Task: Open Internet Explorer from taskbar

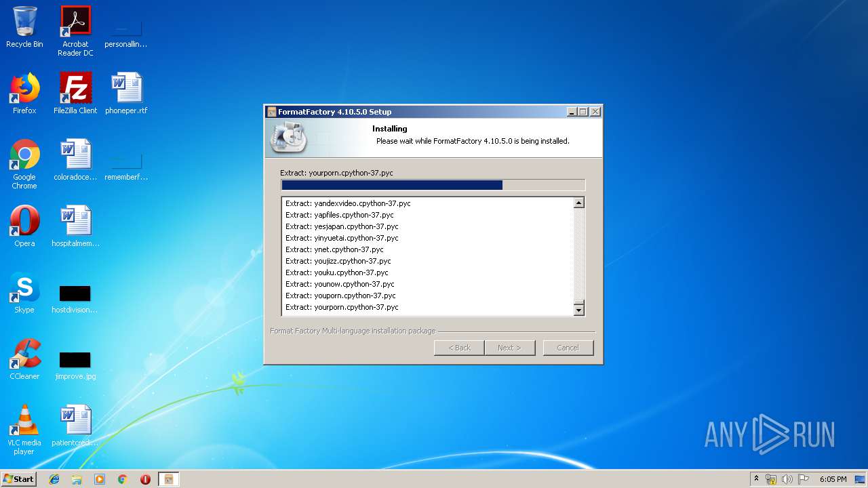Action: (54, 479)
